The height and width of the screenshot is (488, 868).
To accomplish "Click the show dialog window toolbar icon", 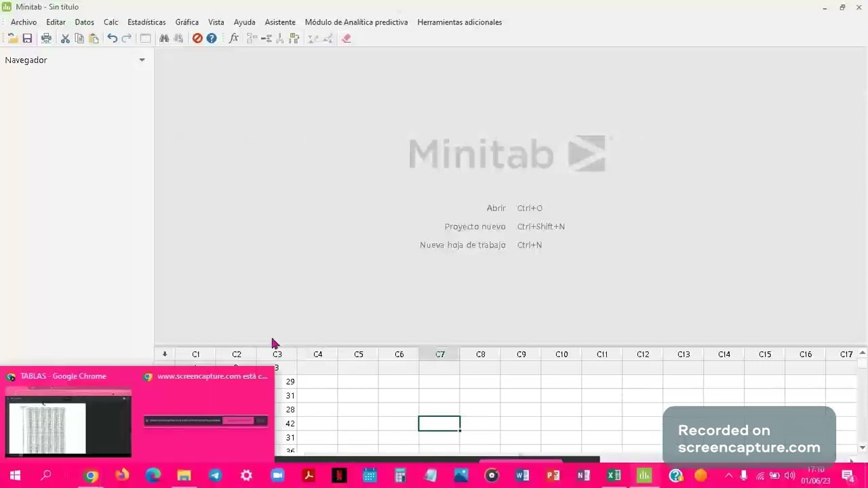I will pyautogui.click(x=145, y=39).
